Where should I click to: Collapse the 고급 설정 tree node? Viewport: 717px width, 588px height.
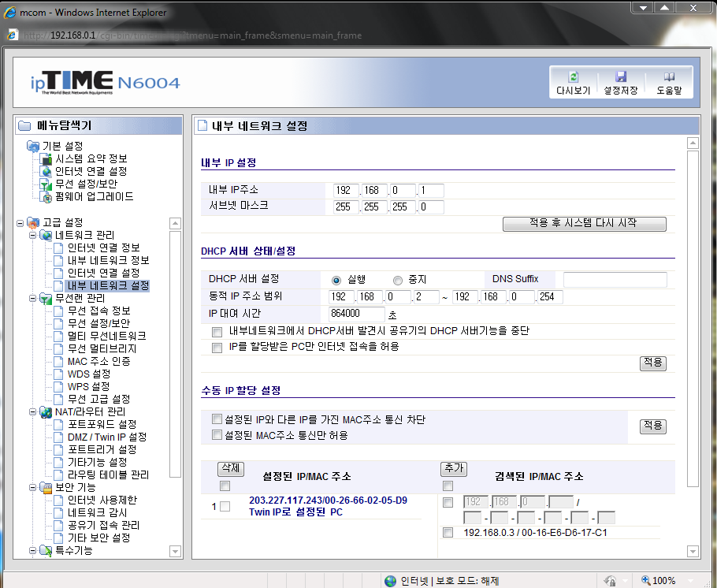20,223
